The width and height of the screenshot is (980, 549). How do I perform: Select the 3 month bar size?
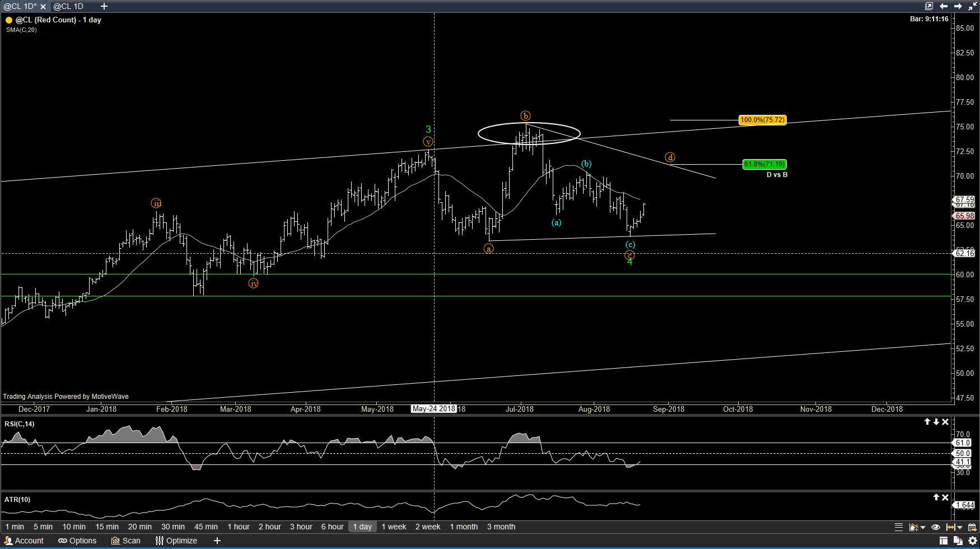click(501, 527)
